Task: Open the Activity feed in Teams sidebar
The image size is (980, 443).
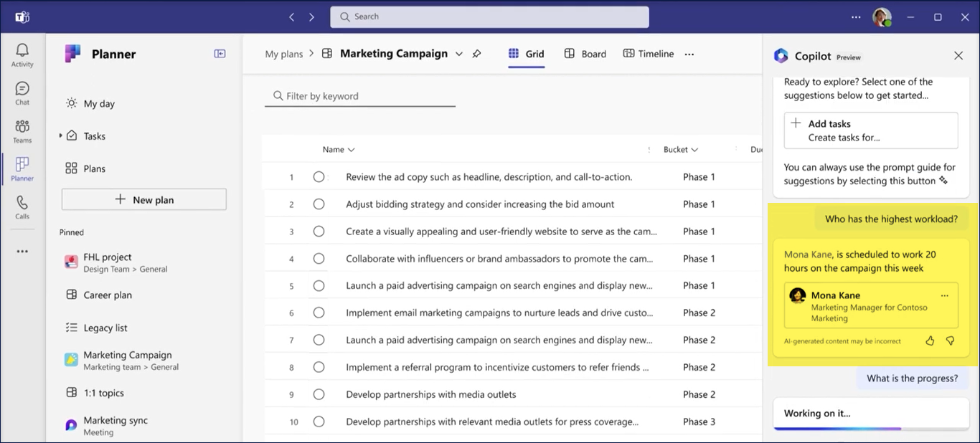Action: coord(22,54)
